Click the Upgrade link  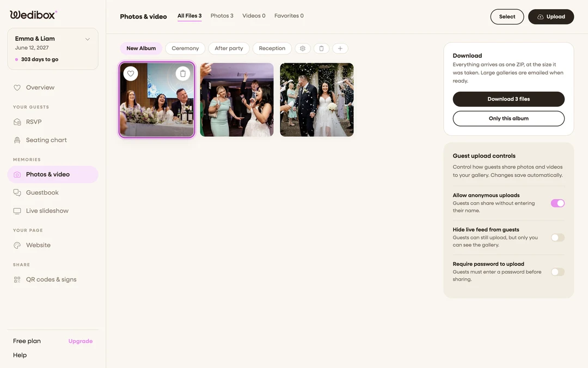[x=80, y=341]
